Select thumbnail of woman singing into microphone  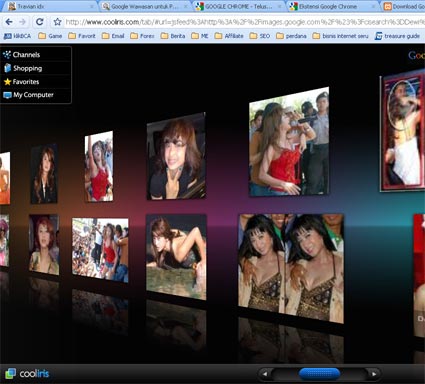coord(289,142)
